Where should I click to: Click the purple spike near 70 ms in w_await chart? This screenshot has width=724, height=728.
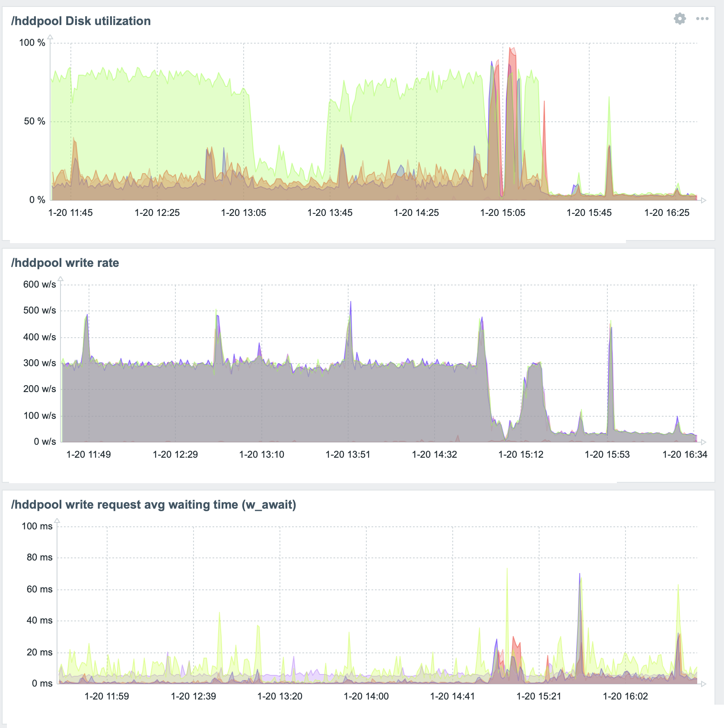coord(579,576)
